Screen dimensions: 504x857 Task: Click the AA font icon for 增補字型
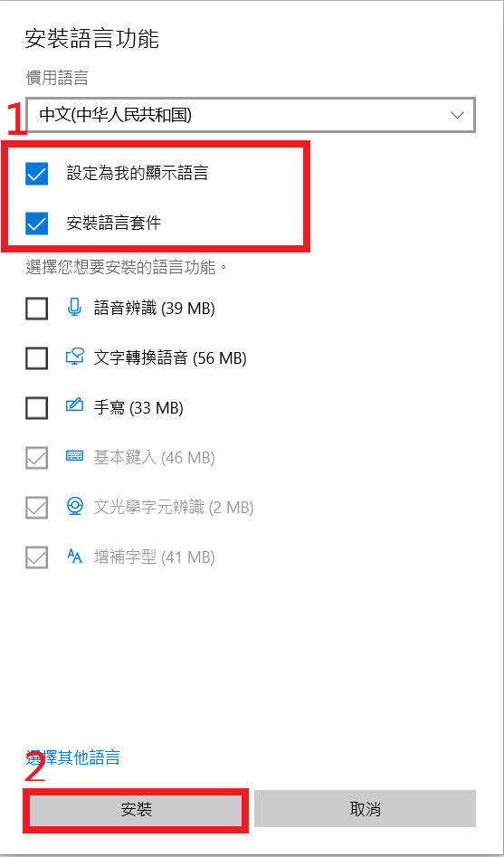(74, 557)
